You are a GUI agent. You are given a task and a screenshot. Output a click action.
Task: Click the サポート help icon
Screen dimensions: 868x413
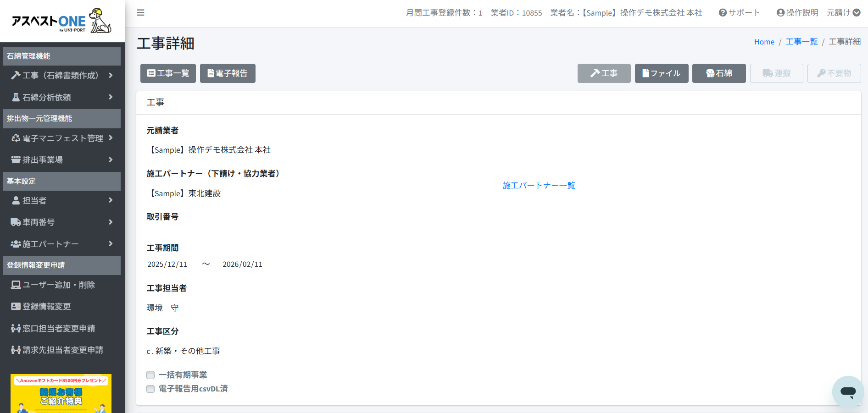point(739,13)
